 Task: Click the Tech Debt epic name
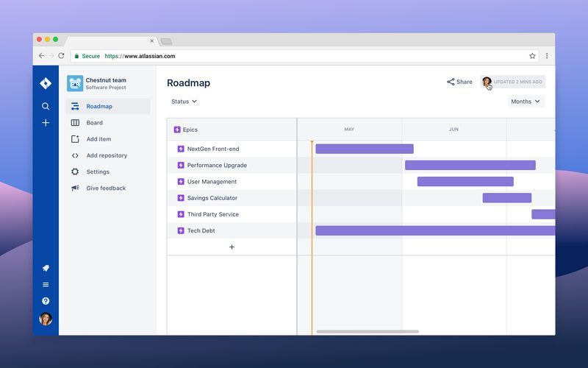point(201,230)
